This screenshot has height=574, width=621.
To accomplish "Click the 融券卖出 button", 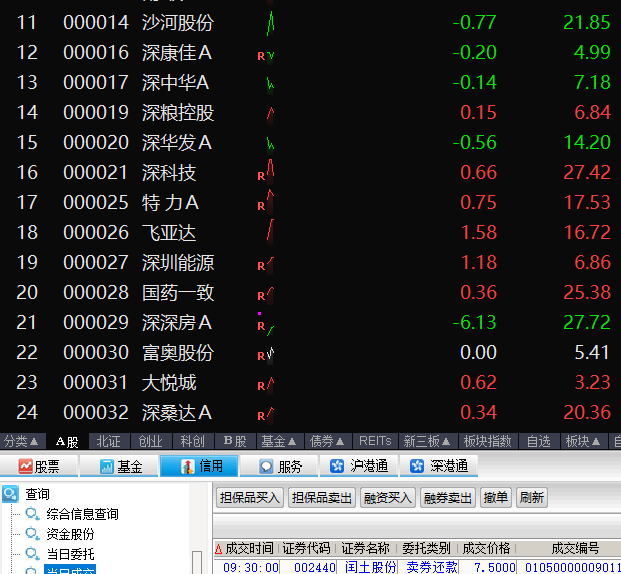I will pos(448,498).
